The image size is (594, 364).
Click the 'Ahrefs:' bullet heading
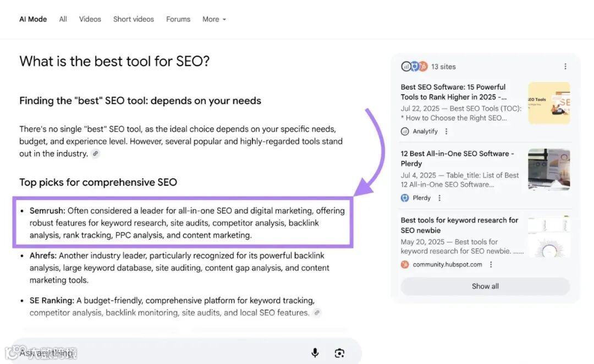(x=43, y=256)
